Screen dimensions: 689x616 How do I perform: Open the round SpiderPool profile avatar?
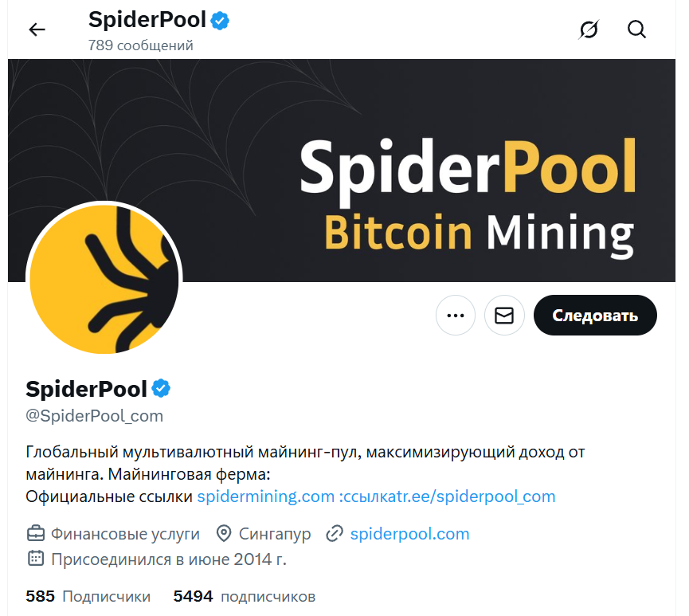pos(104,280)
